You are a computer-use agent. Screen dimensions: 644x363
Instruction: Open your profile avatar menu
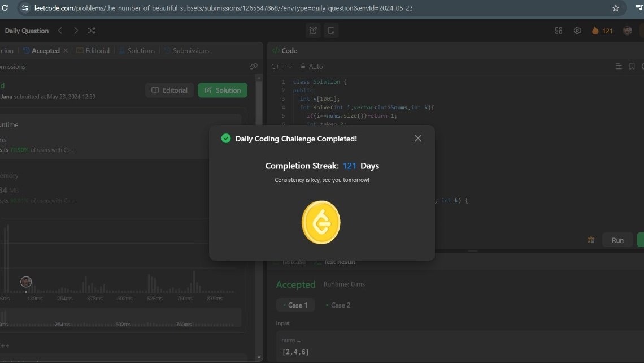coord(627,31)
